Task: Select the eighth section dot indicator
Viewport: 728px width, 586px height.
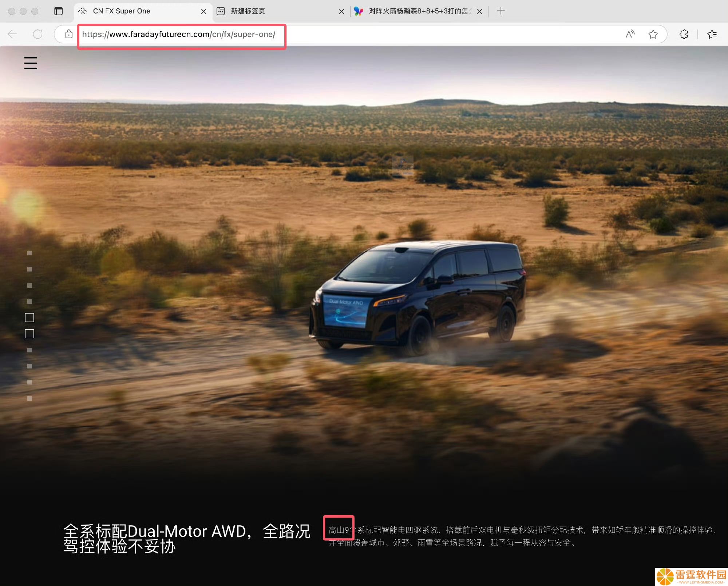Action: click(x=29, y=366)
